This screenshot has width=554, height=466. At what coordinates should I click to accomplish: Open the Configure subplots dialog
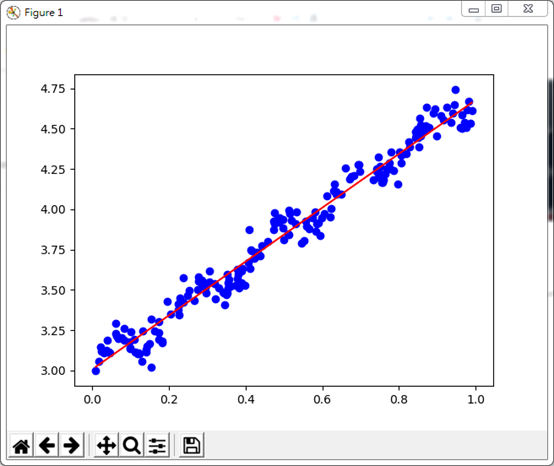tap(157, 446)
